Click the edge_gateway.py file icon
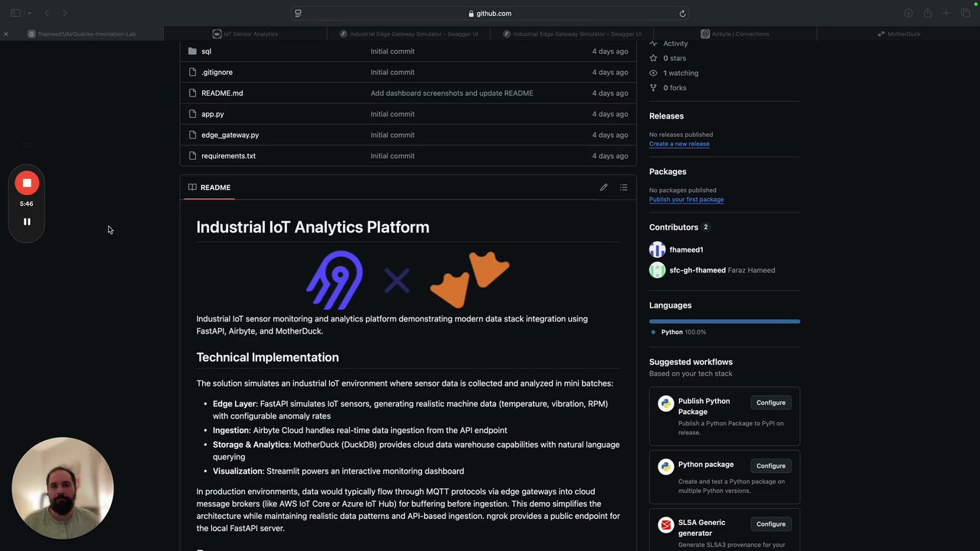The image size is (980, 551). click(192, 135)
